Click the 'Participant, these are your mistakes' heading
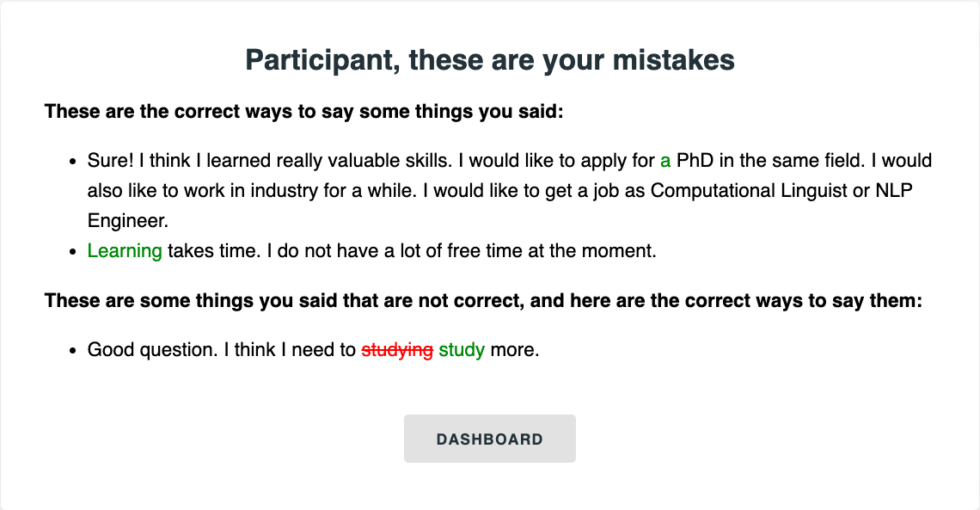 tap(490, 60)
